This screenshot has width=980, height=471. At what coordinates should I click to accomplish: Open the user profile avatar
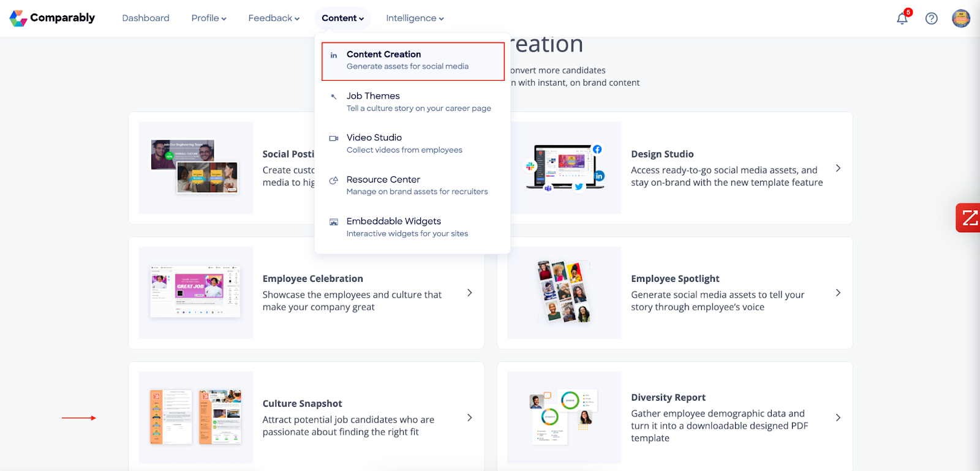click(961, 18)
